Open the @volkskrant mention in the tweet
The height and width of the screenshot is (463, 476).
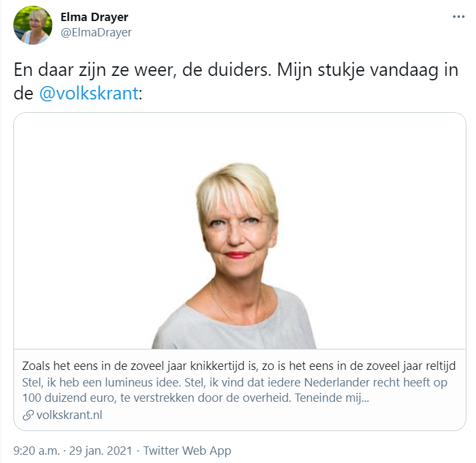pos(89,93)
